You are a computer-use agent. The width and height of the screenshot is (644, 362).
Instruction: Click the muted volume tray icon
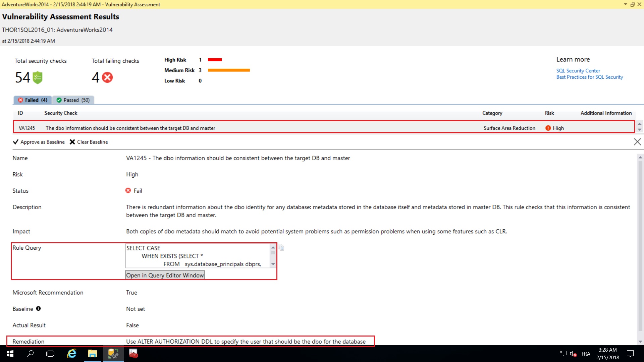pyautogui.click(x=573, y=354)
